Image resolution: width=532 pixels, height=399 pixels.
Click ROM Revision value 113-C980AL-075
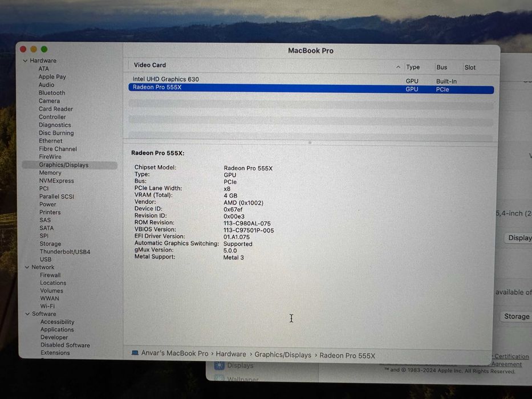[x=247, y=223]
